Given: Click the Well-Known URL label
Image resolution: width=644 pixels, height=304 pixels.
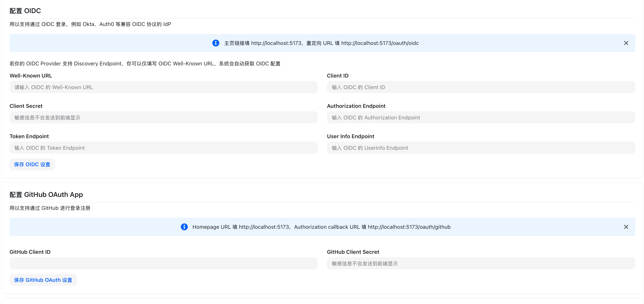Looking at the screenshot, I should point(31,76).
